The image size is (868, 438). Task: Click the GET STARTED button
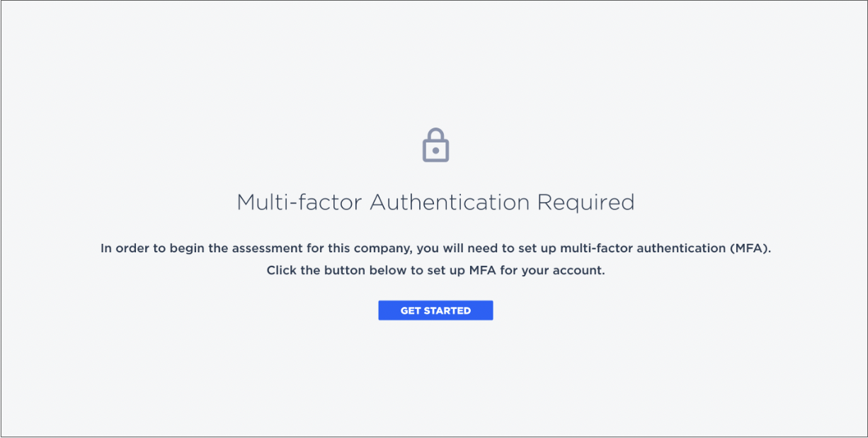pos(435,310)
